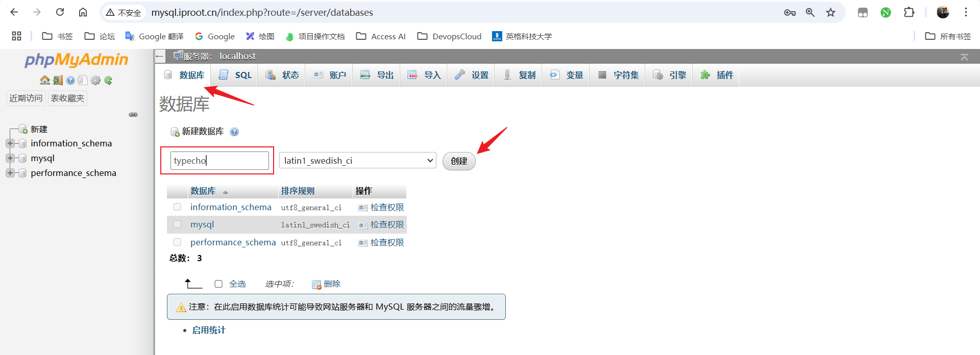Expand the information_schema tree node
Viewport: 980px width, 355px height.
pos(10,143)
